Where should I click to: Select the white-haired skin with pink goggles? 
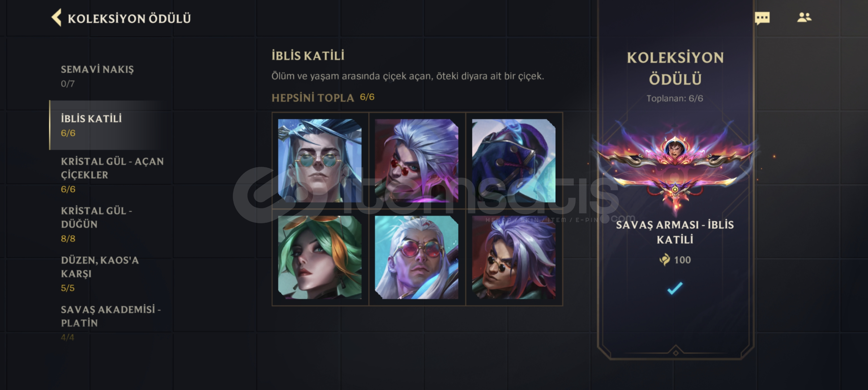click(x=417, y=257)
